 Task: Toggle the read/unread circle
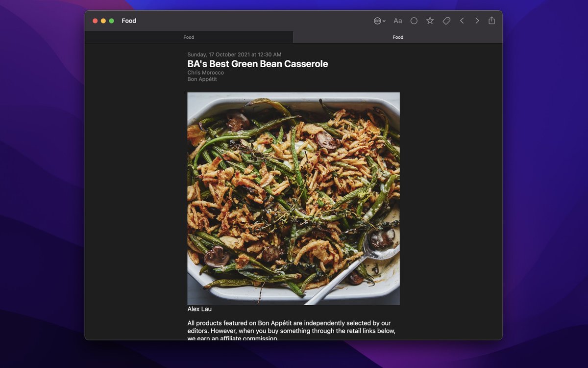(x=414, y=21)
